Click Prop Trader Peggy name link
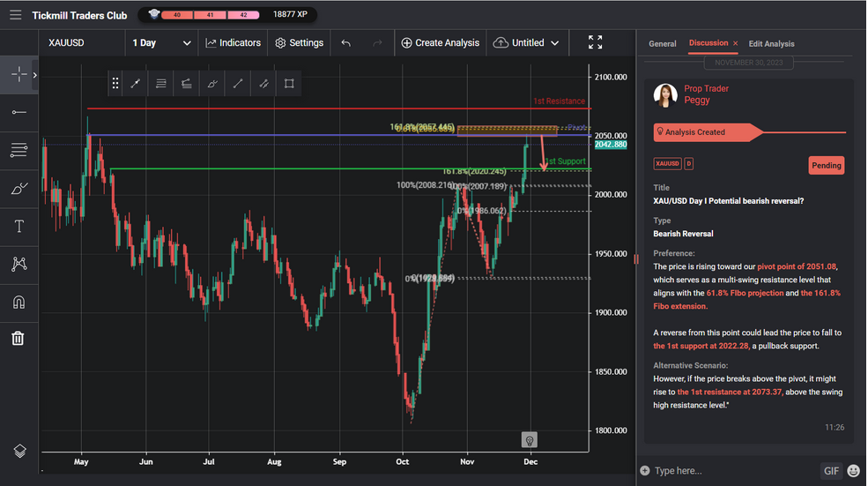This screenshot has height=486, width=868. click(706, 94)
